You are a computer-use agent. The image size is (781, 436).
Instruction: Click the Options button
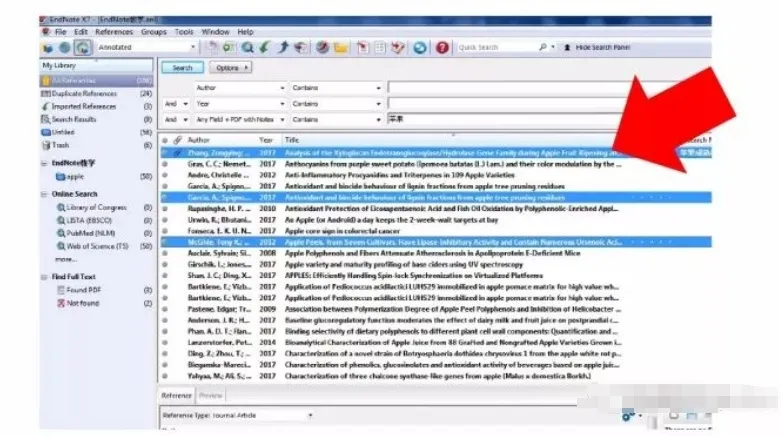[229, 68]
